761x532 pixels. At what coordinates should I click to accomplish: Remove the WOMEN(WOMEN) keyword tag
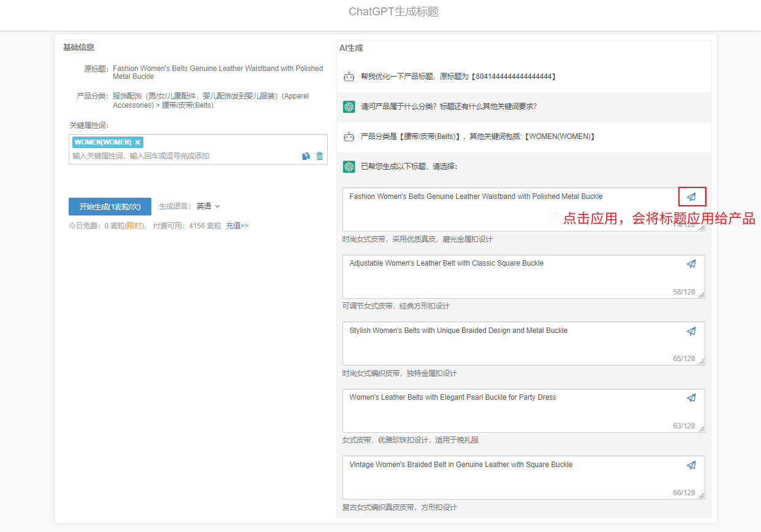[x=138, y=141]
